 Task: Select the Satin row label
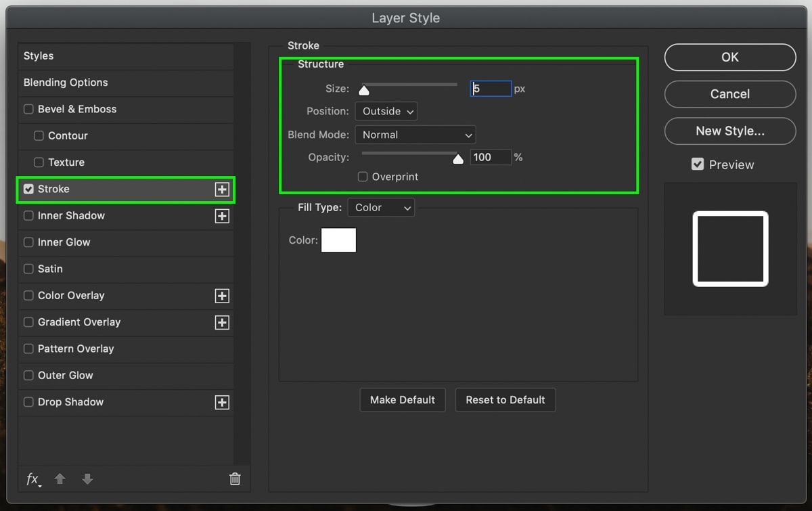[50, 269]
